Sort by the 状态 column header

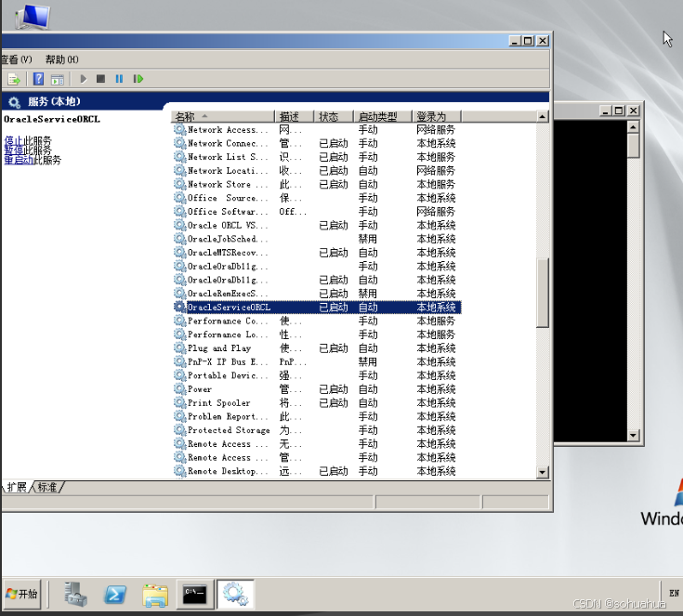click(334, 116)
